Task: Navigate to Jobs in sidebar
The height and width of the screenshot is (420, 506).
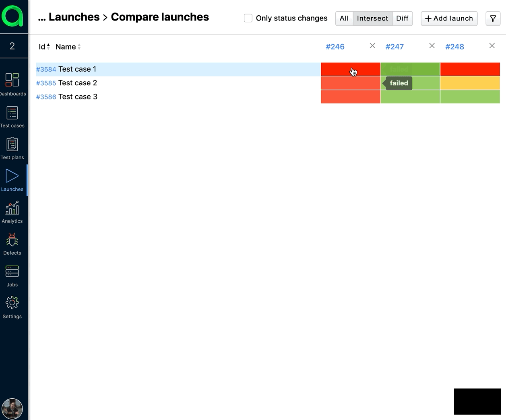Action: pos(12,272)
